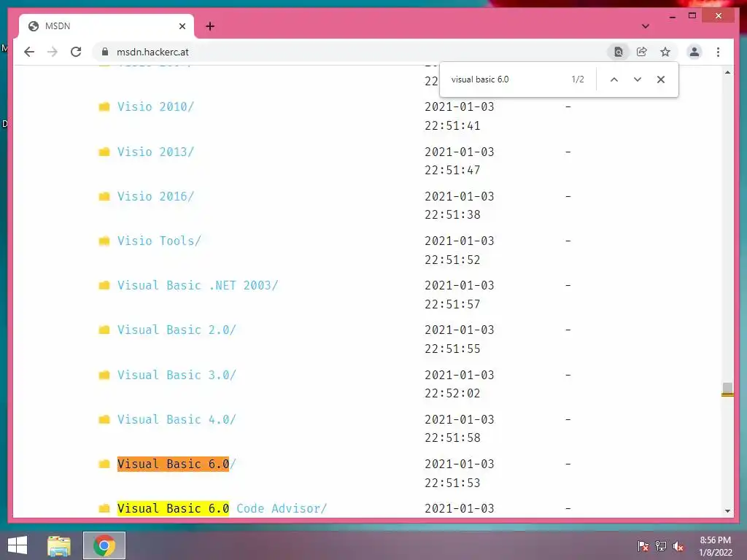Reload the MSDN page
This screenshot has width=747, height=560.
[76, 52]
